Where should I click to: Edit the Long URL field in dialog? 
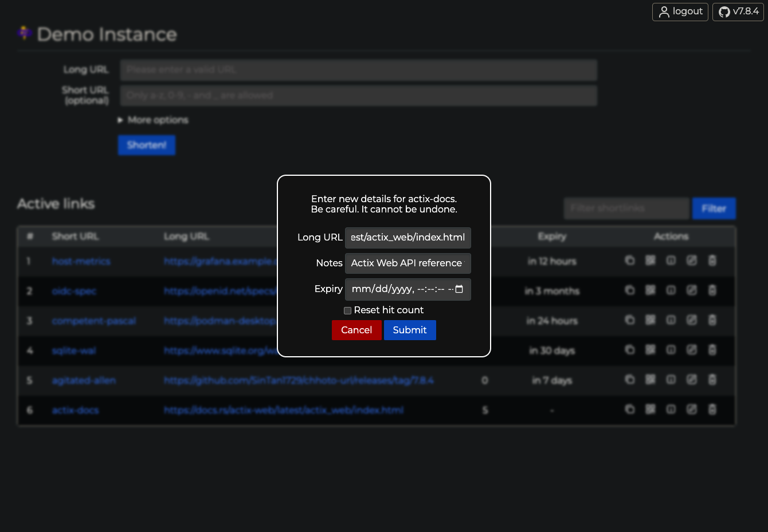[x=408, y=238]
